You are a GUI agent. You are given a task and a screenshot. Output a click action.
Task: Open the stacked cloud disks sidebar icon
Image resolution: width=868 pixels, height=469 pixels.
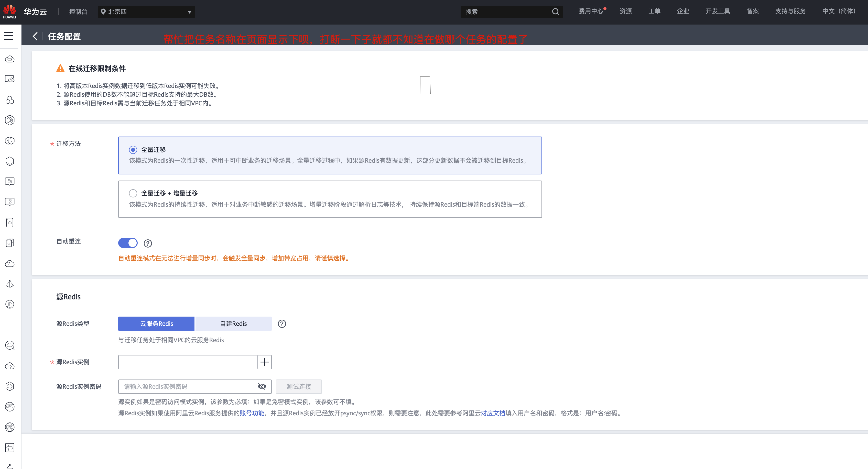coord(10,243)
